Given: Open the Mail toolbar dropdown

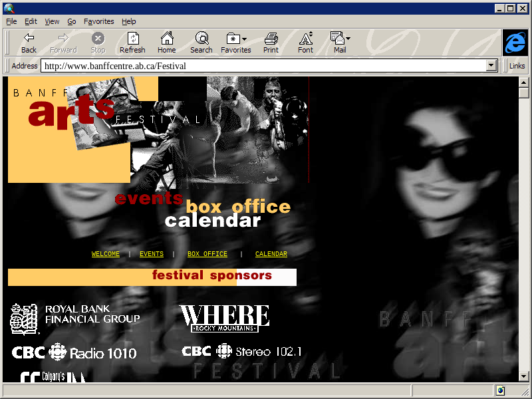Looking at the screenshot, I should click(348, 39).
